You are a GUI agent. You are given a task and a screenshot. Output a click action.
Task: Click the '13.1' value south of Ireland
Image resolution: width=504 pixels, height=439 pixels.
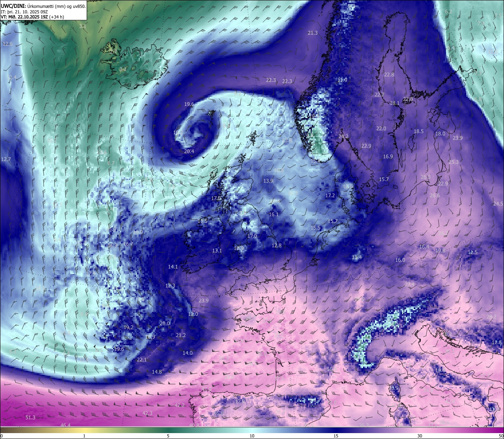(x=217, y=251)
